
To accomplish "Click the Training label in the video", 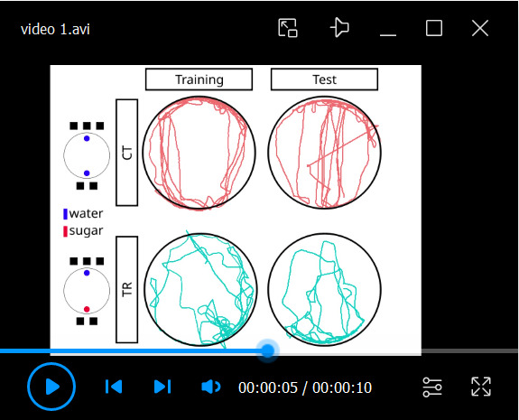I will (199, 79).
